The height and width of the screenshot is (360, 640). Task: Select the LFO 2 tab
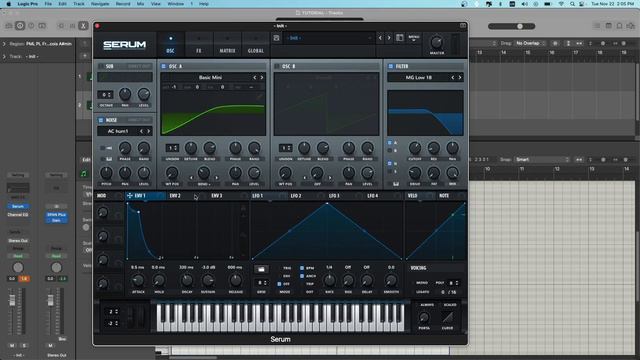click(x=296, y=196)
